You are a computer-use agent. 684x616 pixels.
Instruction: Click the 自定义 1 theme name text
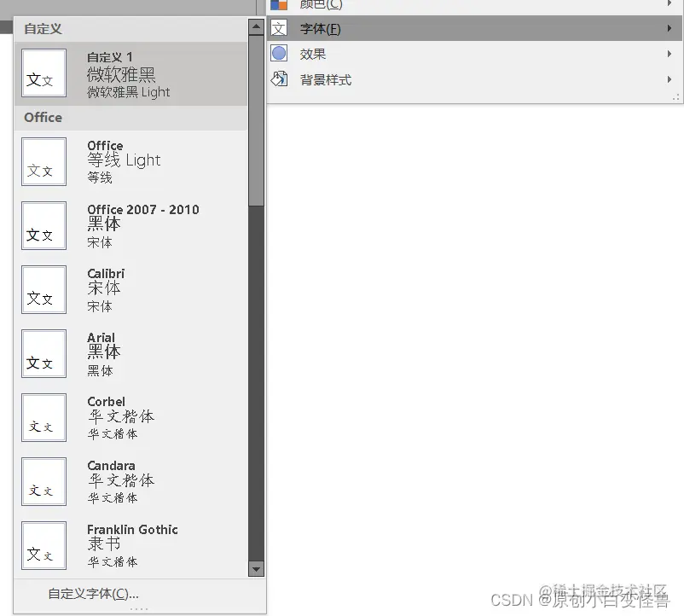(109, 57)
